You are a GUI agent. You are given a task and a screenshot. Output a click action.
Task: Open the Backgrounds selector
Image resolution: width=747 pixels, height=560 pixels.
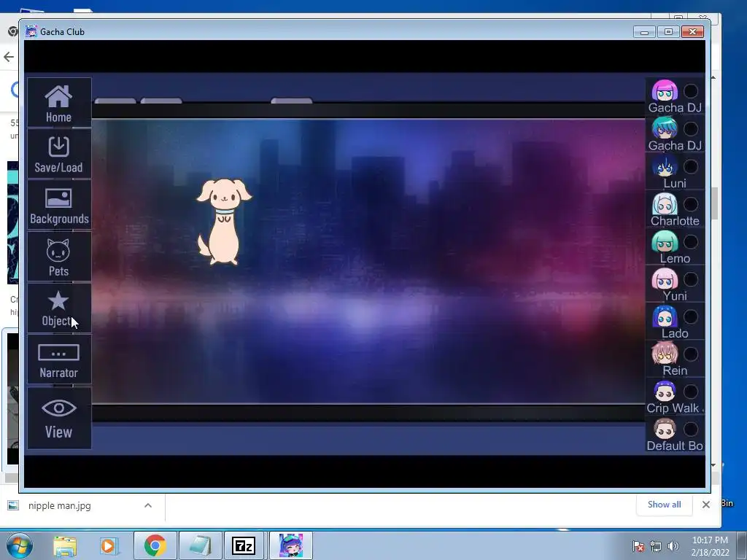(x=59, y=205)
